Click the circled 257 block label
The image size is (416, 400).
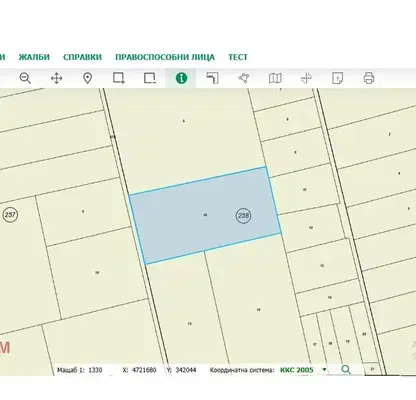10,215
